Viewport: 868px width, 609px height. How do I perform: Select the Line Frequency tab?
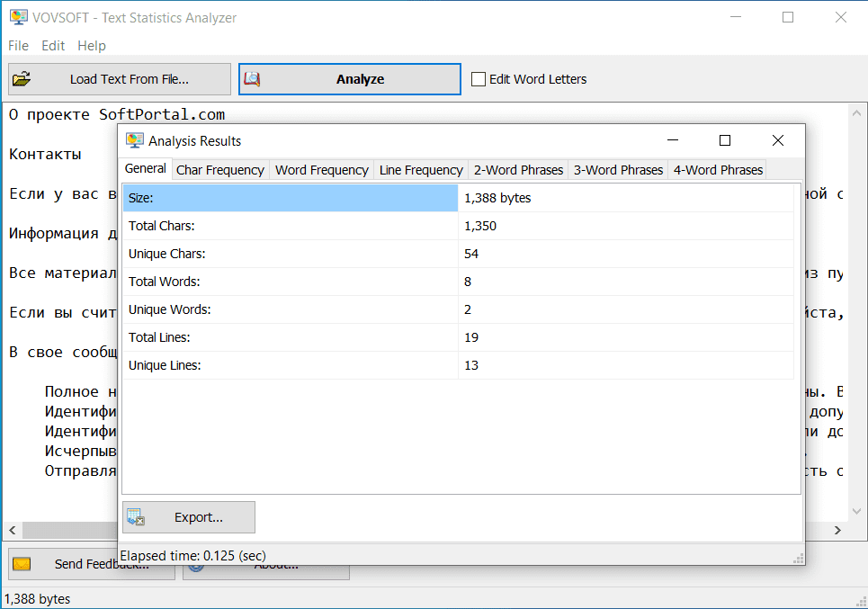[x=421, y=169]
